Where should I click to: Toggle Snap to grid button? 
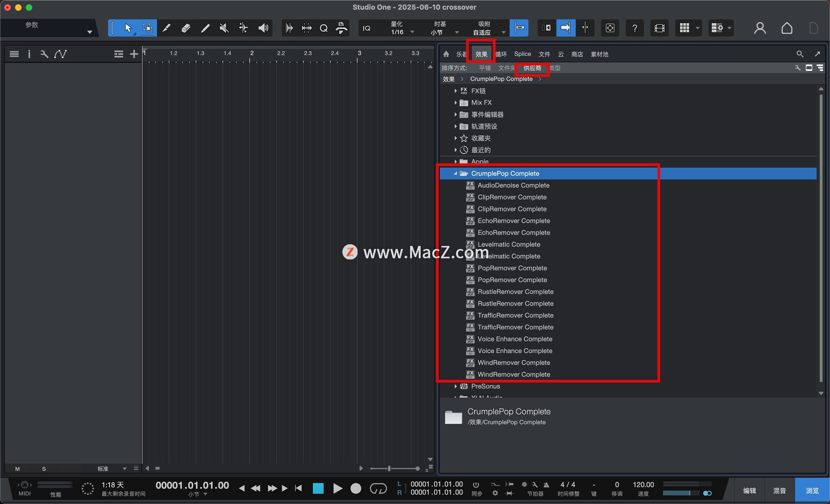[519, 28]
